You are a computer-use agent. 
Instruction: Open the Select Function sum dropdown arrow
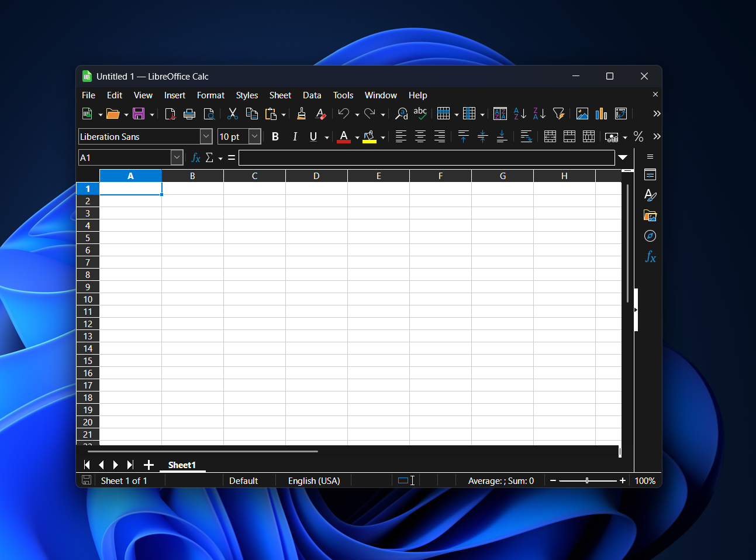[220, 158]
